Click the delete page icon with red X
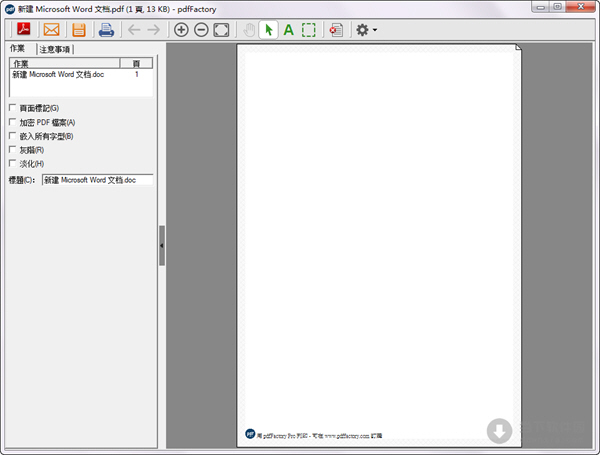The image size is (600, 455). [335, 30]
